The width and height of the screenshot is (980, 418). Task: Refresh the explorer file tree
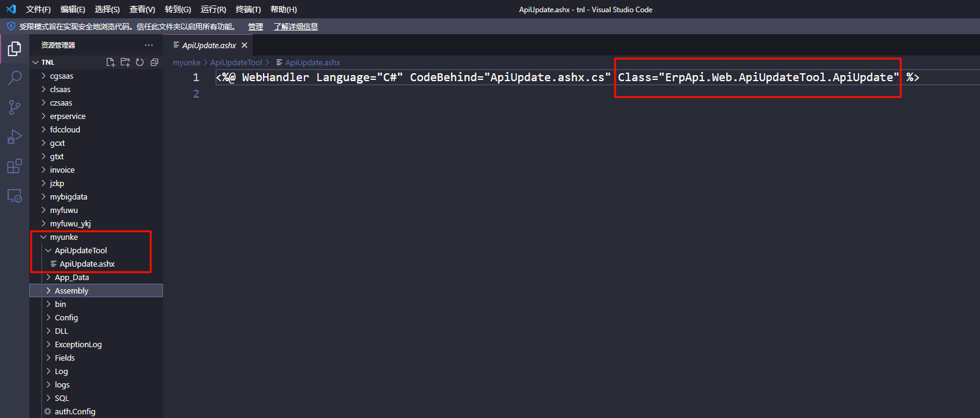click(140, 62)
